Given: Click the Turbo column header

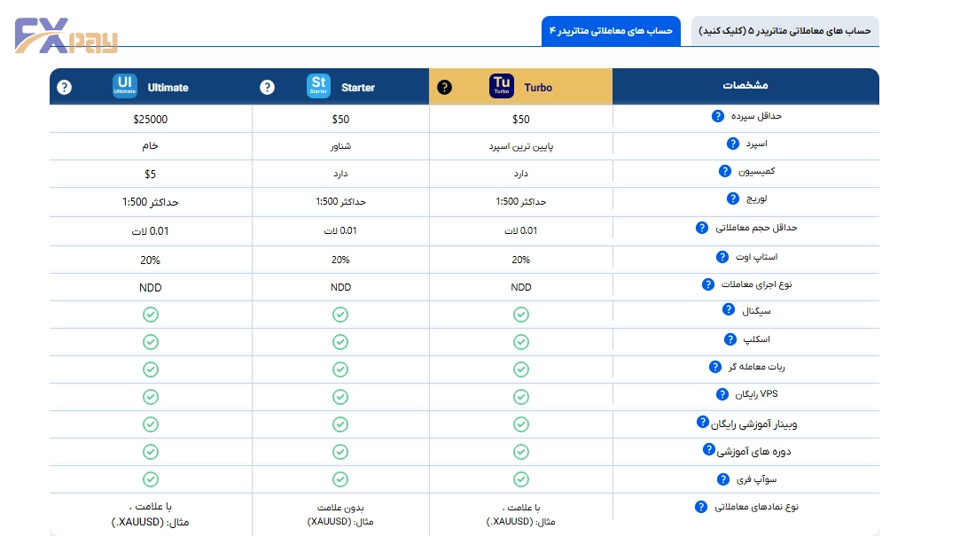Looking at the screenshot, I should coord(520,87).
